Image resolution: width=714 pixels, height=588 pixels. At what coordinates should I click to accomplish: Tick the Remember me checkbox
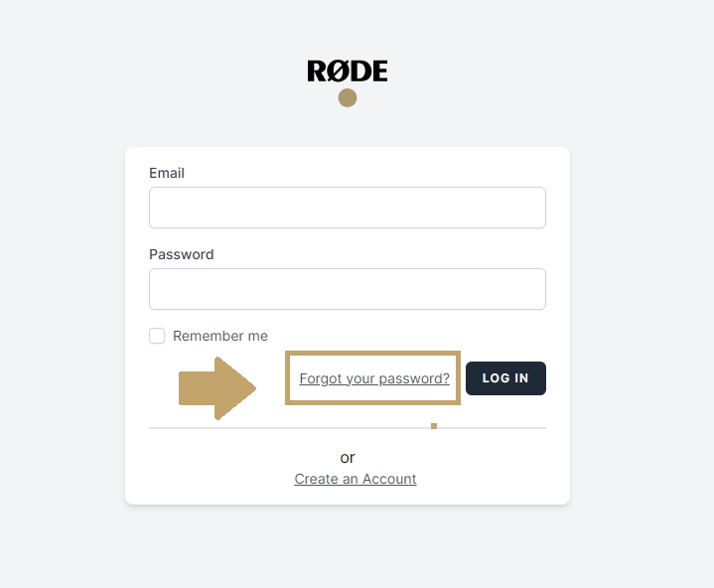(157, 336)
